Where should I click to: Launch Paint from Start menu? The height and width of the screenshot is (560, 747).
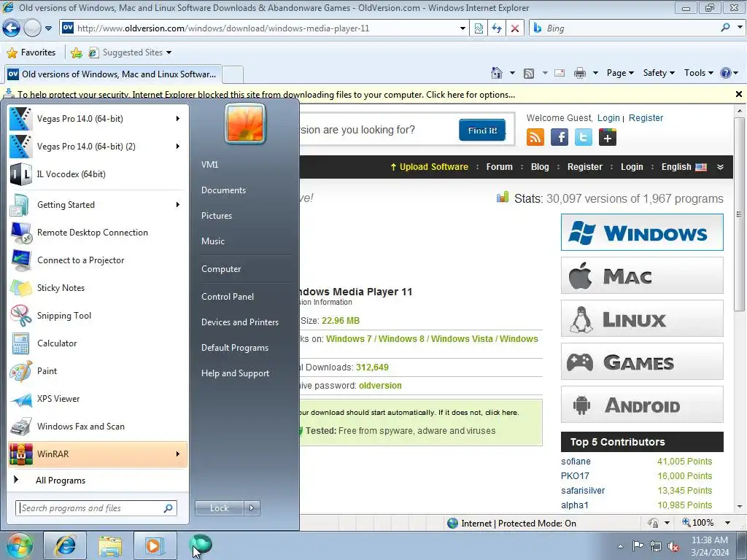pyautogui.click(x=98, y=371)
